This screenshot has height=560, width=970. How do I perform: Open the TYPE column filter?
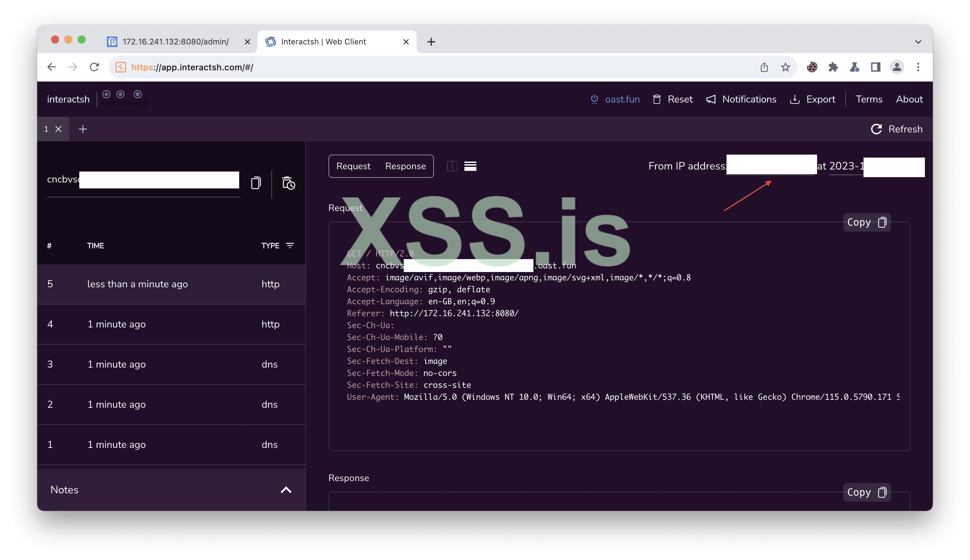pos(290,245)
